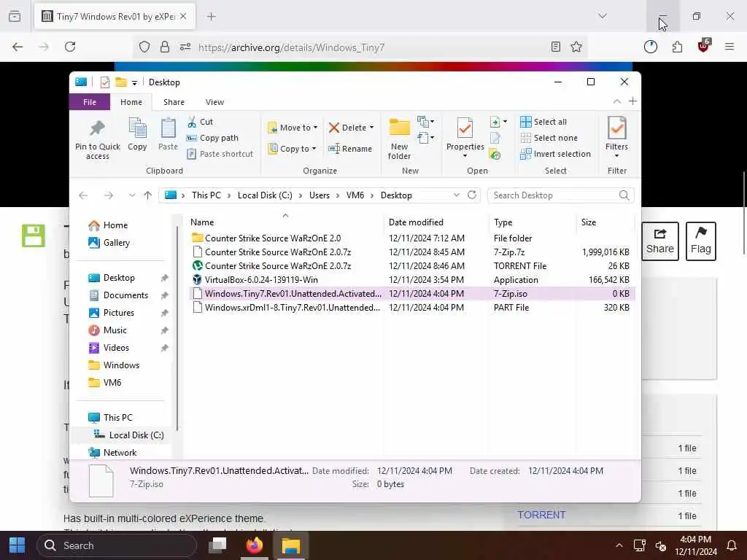This screenshot has width=747, height=560.
Task: Click search magnifier in Search Desktop
Action: pos(624,195)
